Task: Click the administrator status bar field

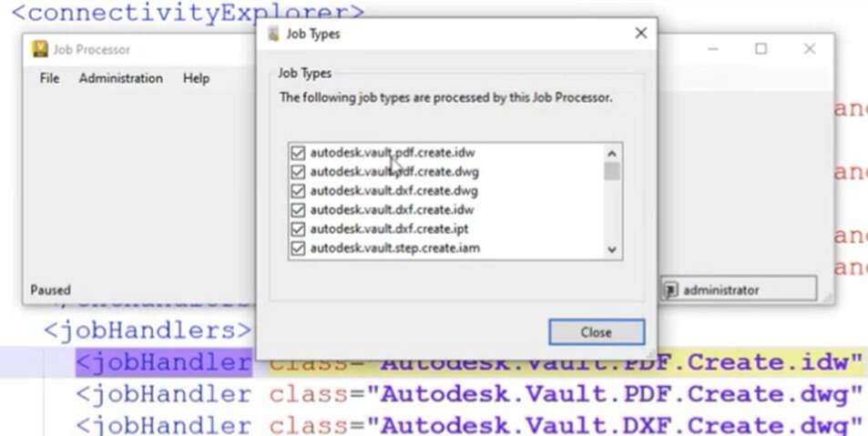Action: (738, 290)
